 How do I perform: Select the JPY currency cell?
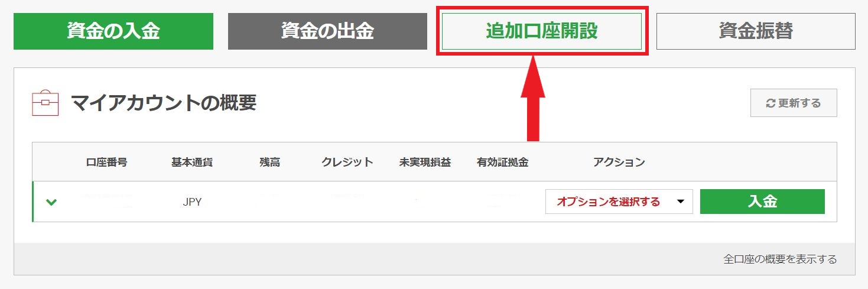(192, 202)
